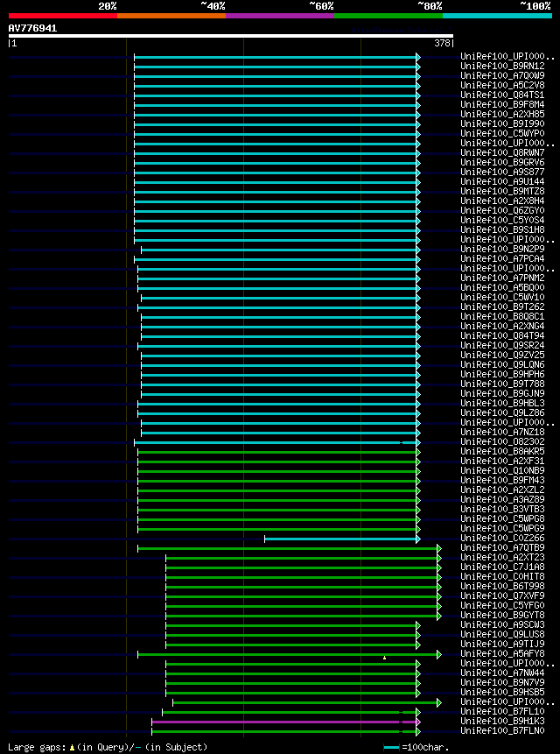This screenshot has height=754, width=560.
Task: Click the UniRef100_Q10NB9 label
Action: pyautogui.click(x=502, y=470)
